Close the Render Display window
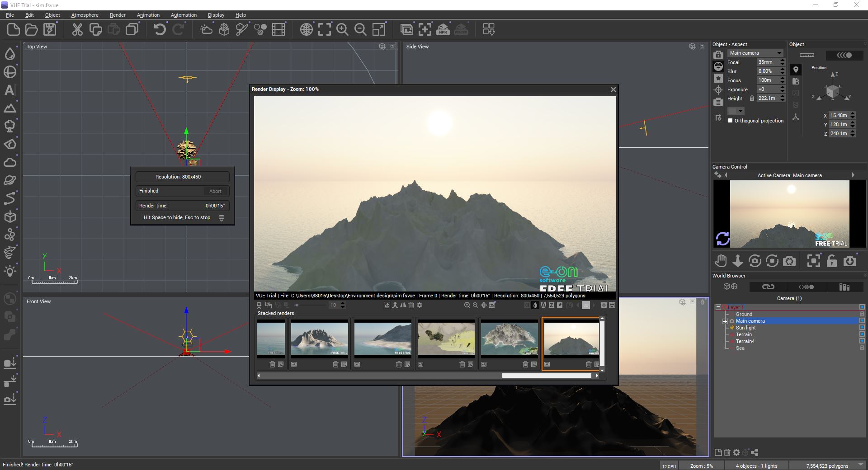Screen dimensions: 868x470 (x=613, y=89)
